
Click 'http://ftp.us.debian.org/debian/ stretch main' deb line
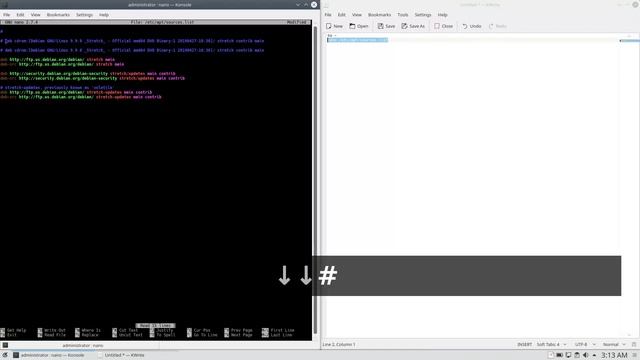click(x=57, y=60)
